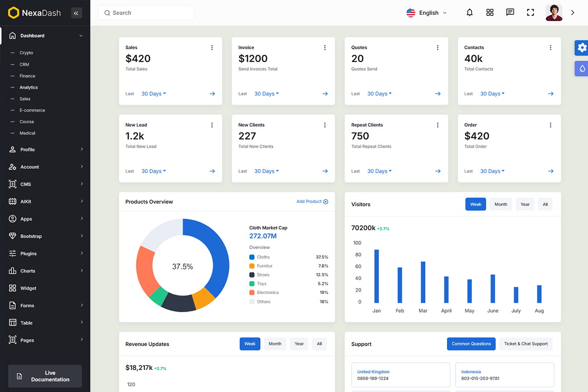Screen dimensions: 588x392
Task: Open the blue settings gear panel
Action: click(582, 47)
